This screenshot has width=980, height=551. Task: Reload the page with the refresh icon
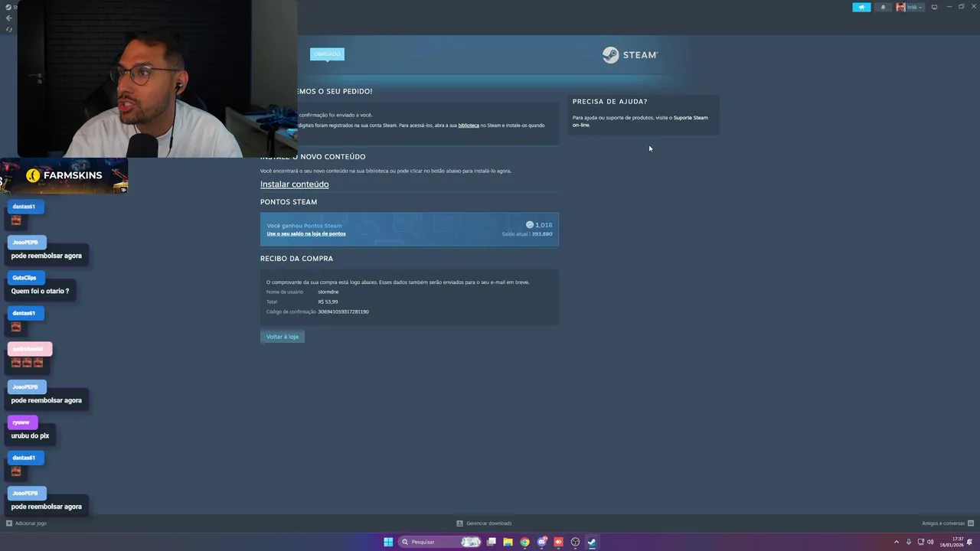(x=9, y=29)
